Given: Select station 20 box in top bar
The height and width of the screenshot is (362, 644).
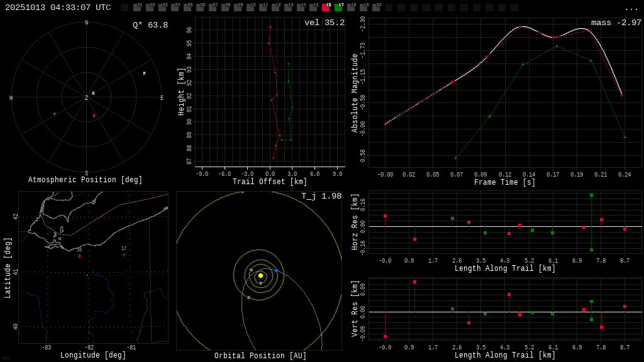Looking at the screenshot, I should tap(376, 8).
